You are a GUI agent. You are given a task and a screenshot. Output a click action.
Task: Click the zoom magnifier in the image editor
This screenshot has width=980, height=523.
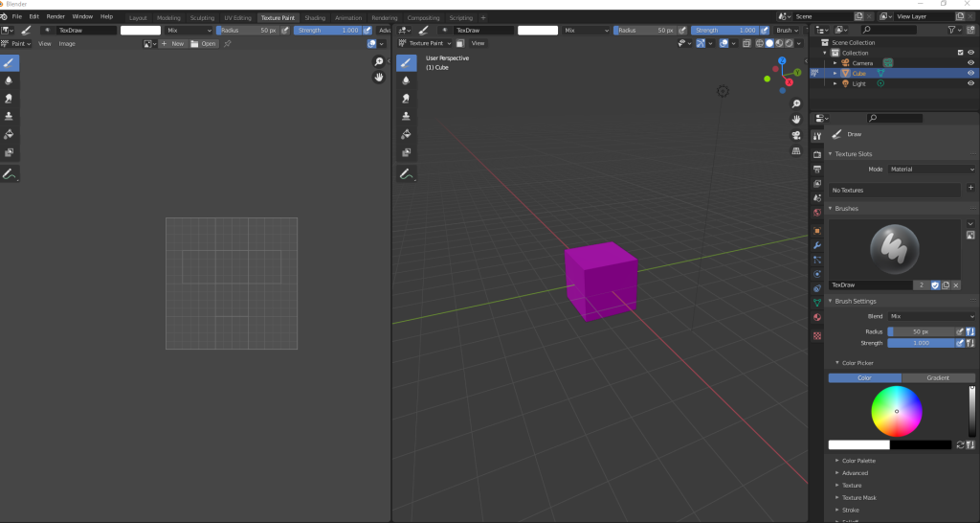pos(379,61)
